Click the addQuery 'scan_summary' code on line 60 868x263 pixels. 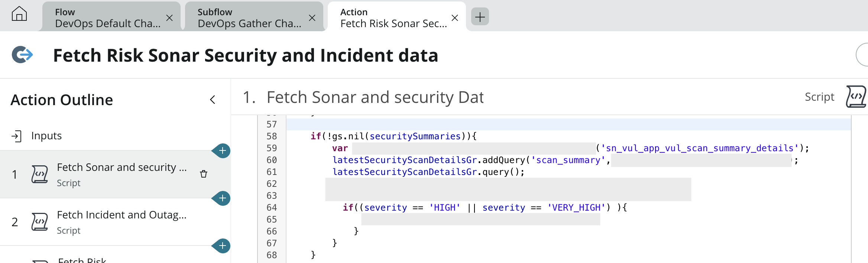tap(471, 160)
